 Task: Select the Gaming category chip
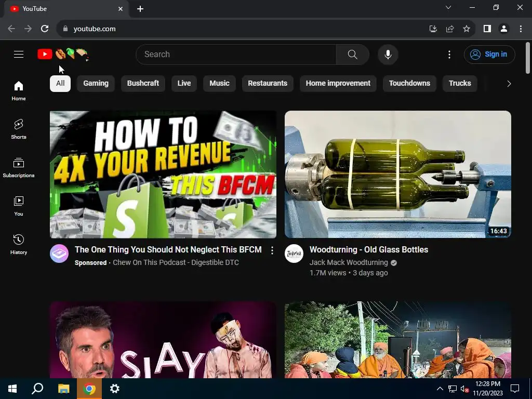(96, 84)
